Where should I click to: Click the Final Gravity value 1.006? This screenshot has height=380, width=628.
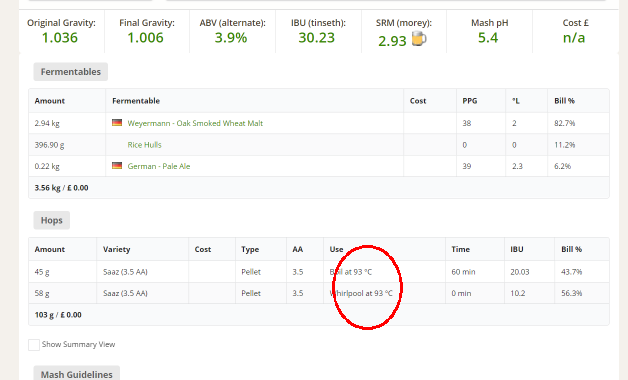pos(145,38)
